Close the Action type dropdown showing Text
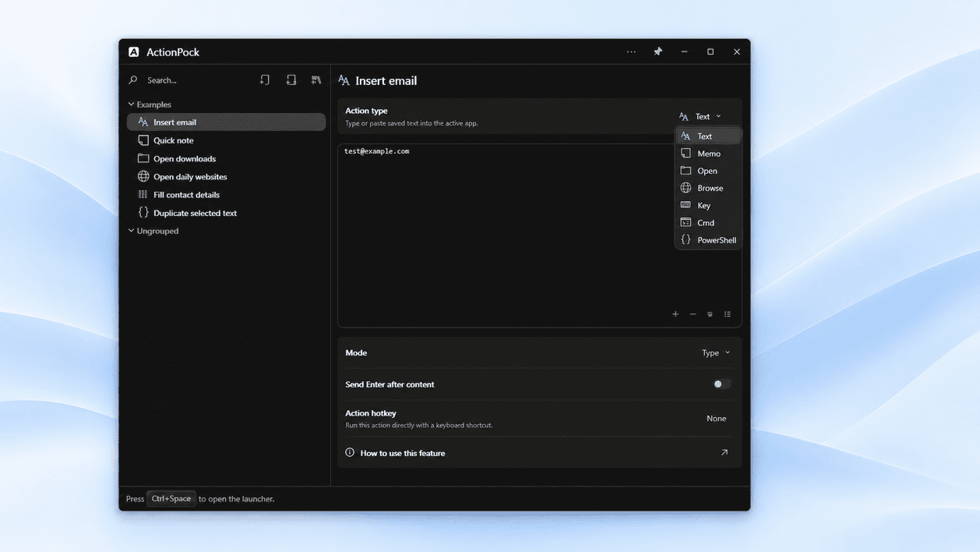 point(700,116)
